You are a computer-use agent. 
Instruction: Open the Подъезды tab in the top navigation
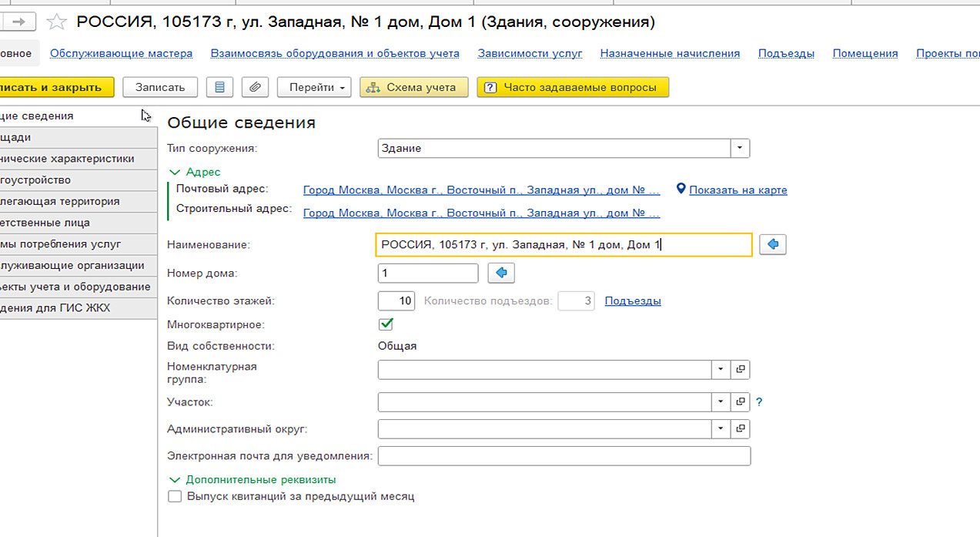[x=786, y=53]
